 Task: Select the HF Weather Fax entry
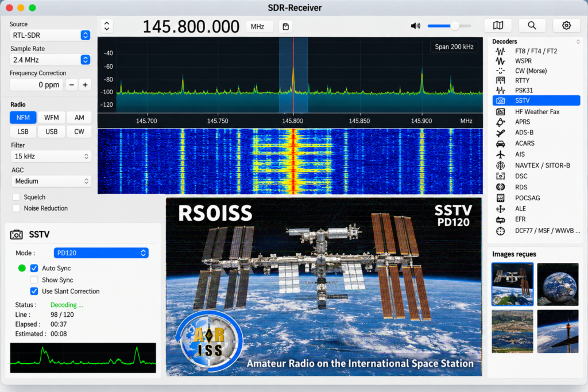pos(536,112)
